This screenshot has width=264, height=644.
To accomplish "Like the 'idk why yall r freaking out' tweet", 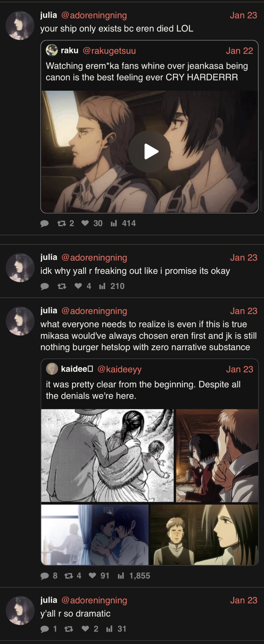I will tap(83, 286).
